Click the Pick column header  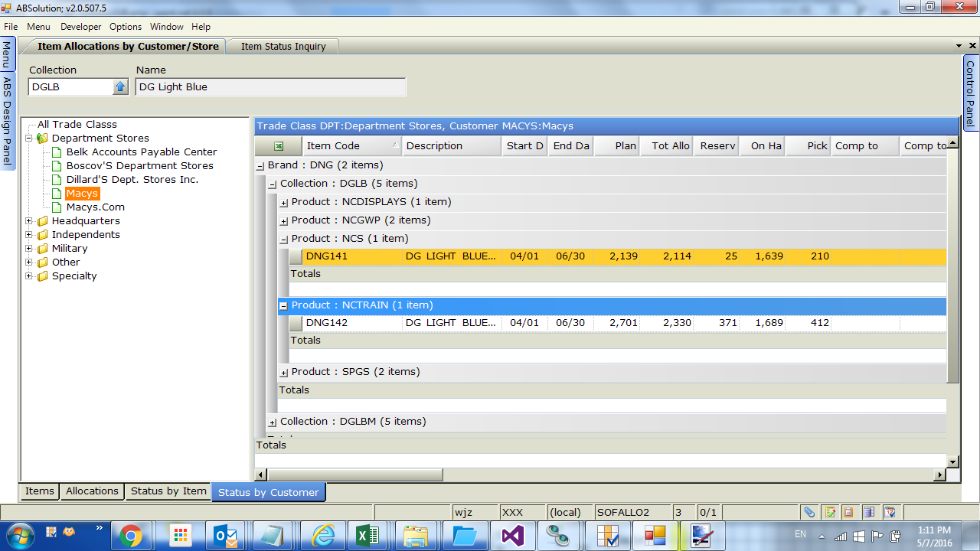[x=808, y=146]
